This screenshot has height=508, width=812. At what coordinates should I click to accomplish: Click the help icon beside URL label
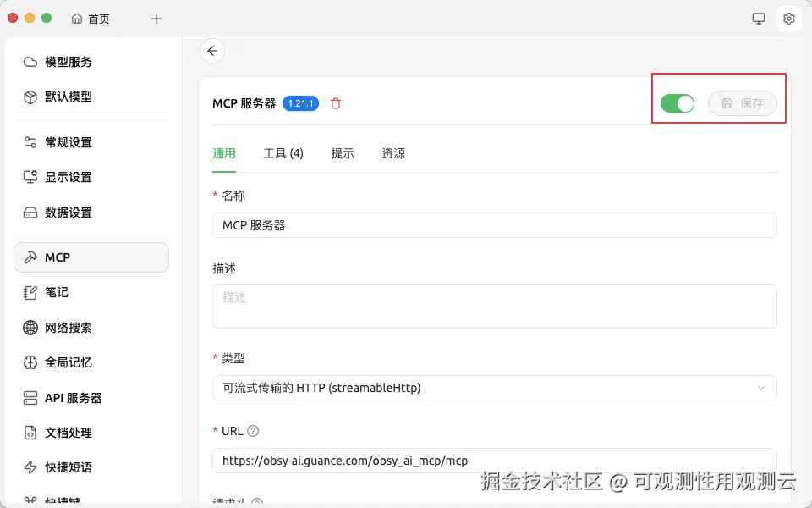[x=253, y=431]
